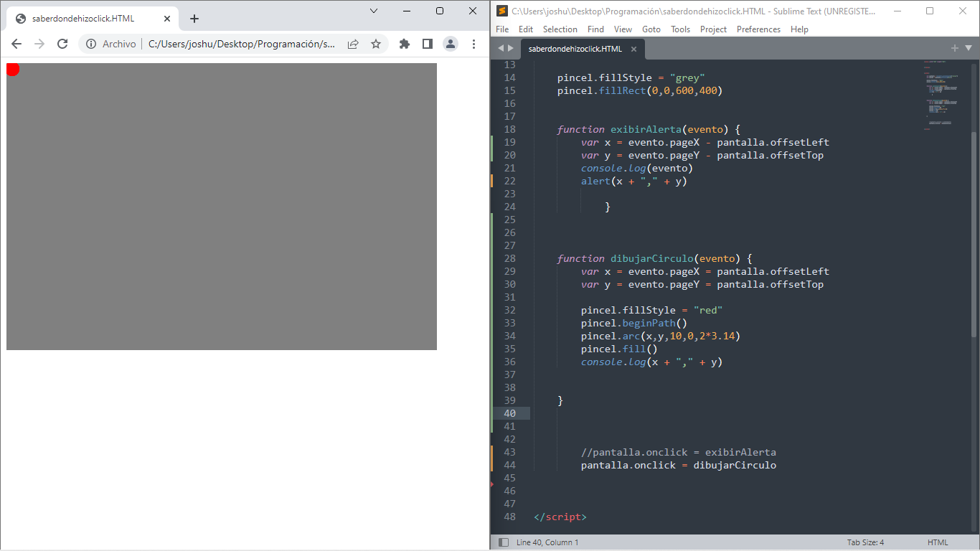The width and height of the screenshot is (980, 551).
Task: Open Chrome extensions puzzle icon
Action: 405,44
